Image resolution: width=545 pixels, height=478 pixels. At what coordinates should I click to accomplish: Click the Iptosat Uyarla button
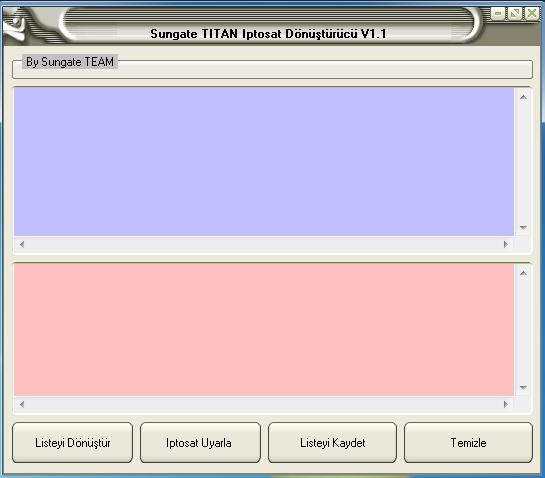(200, 443)
